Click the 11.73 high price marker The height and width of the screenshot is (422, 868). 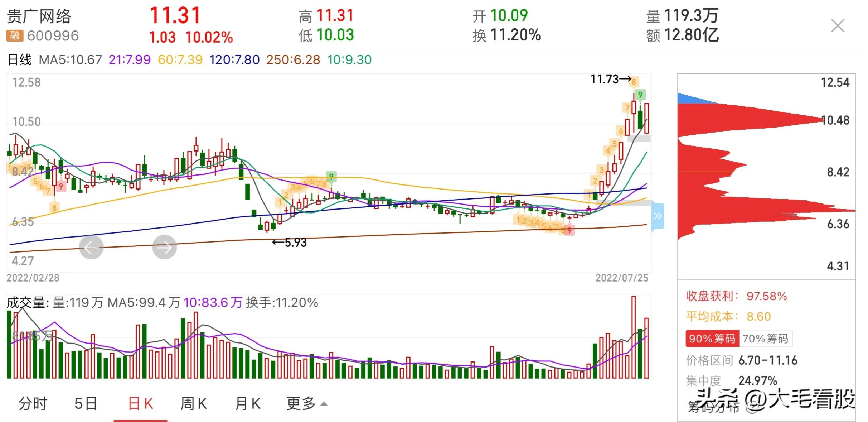(611, 79)
